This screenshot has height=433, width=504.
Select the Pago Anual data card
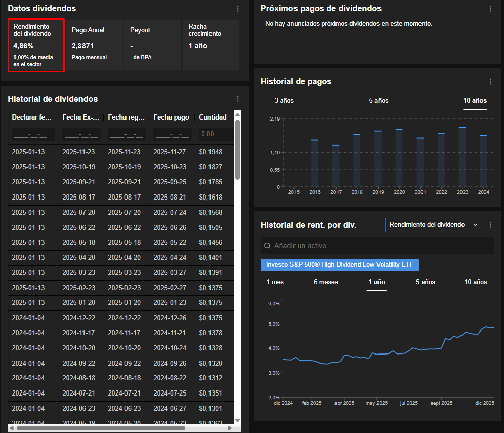pos(94,45)
